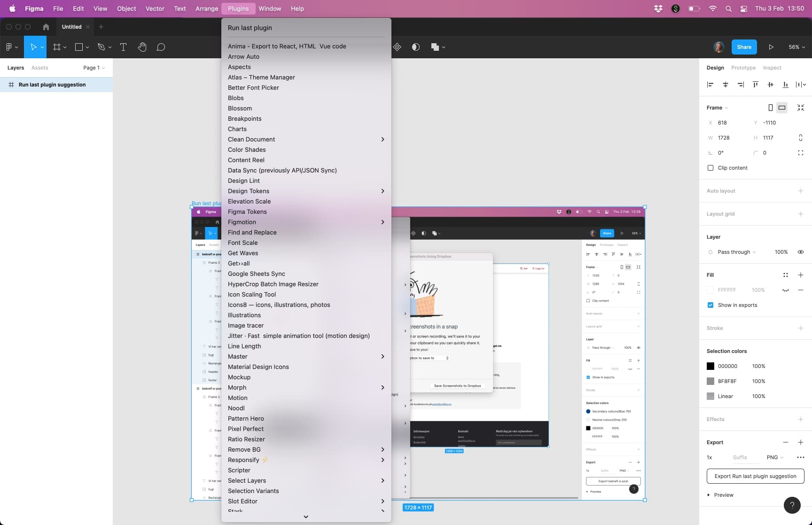
Task: Expand Clean Document submenu
Action: pos(306,139)
